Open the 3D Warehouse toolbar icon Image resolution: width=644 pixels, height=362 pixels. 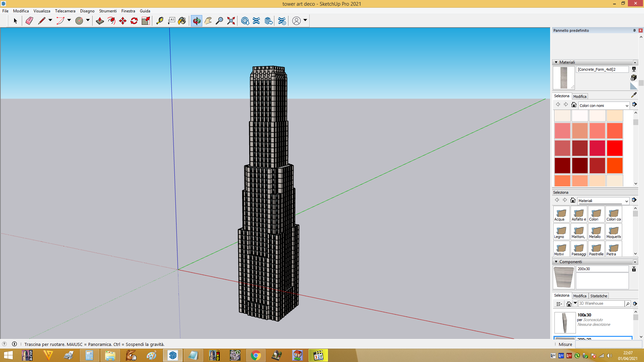245,21
